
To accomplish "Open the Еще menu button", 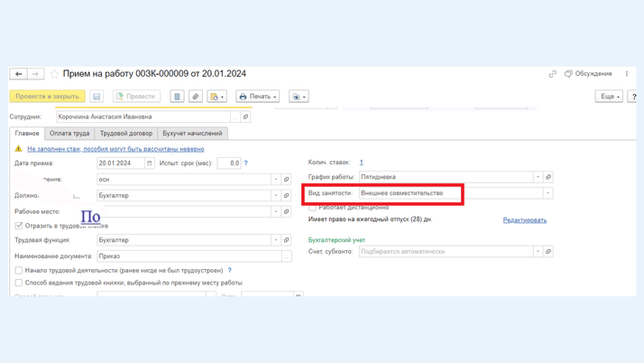I will [x=610, y=97].
